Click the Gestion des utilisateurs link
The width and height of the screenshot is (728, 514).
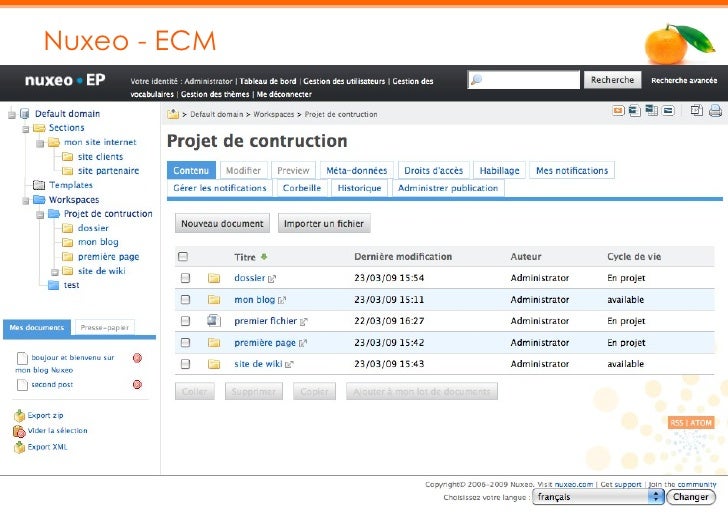344,81
